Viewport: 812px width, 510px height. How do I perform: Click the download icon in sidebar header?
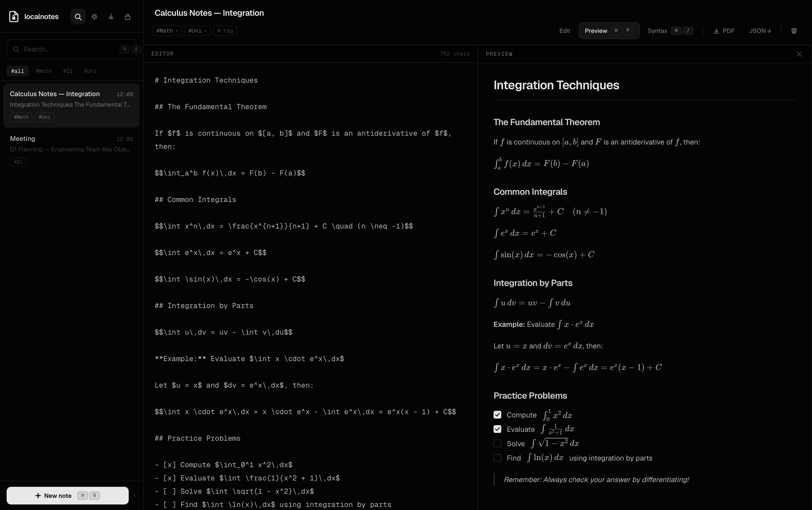111,17
